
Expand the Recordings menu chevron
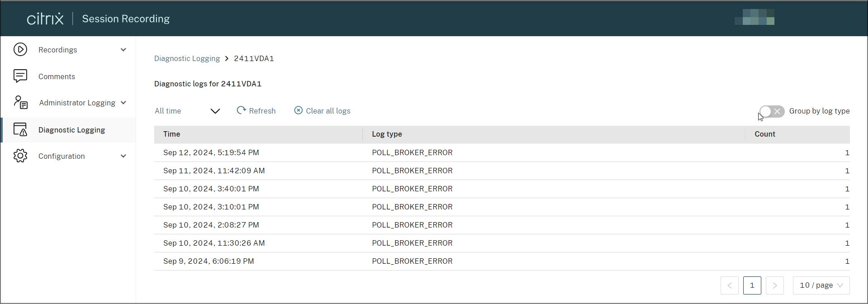click(x=123, y=50)
